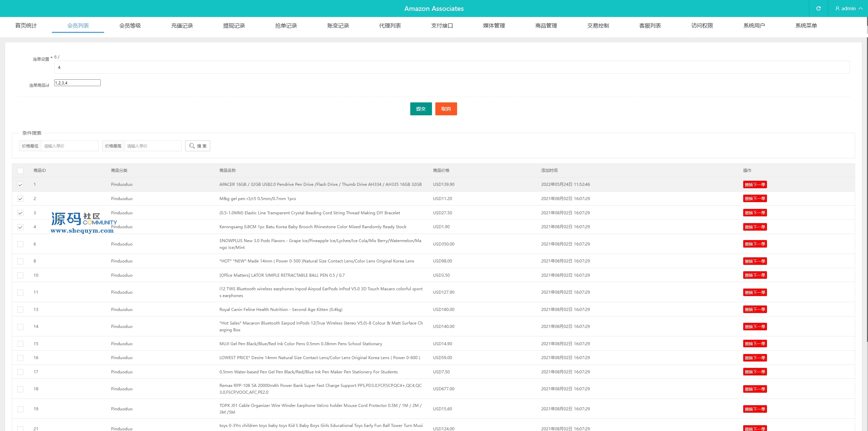Focus the 价格最低 price input
Screen dimensions: 868x431
[x=70, y=146]
